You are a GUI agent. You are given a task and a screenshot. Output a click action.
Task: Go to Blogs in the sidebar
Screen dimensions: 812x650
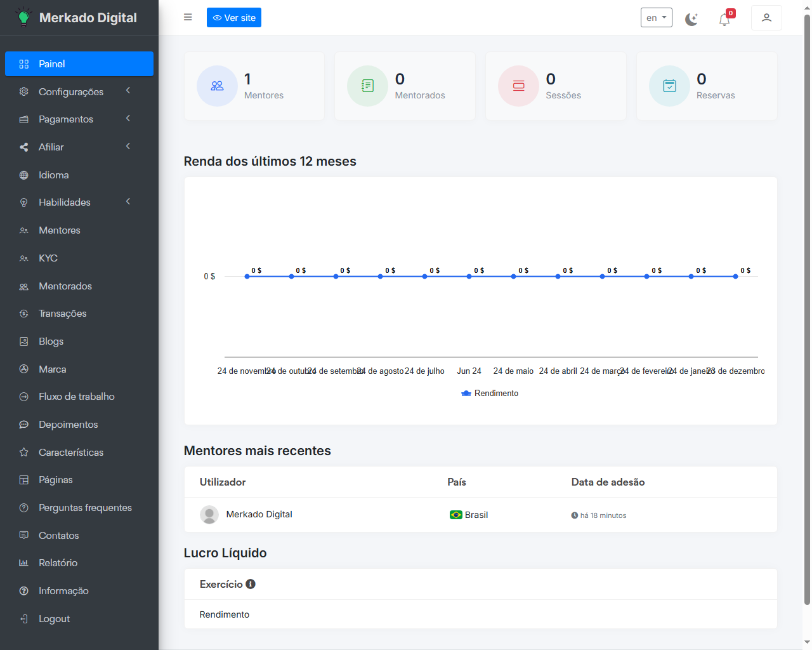point(51,342)
